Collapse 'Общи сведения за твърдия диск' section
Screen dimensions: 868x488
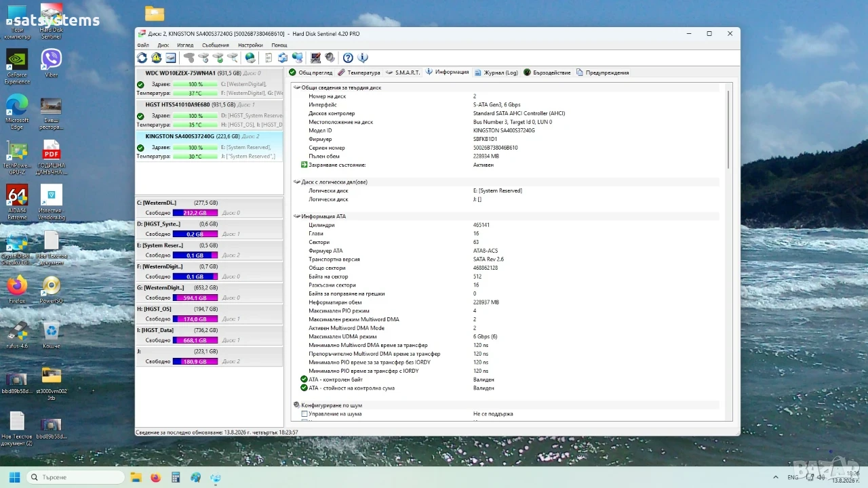296,87
